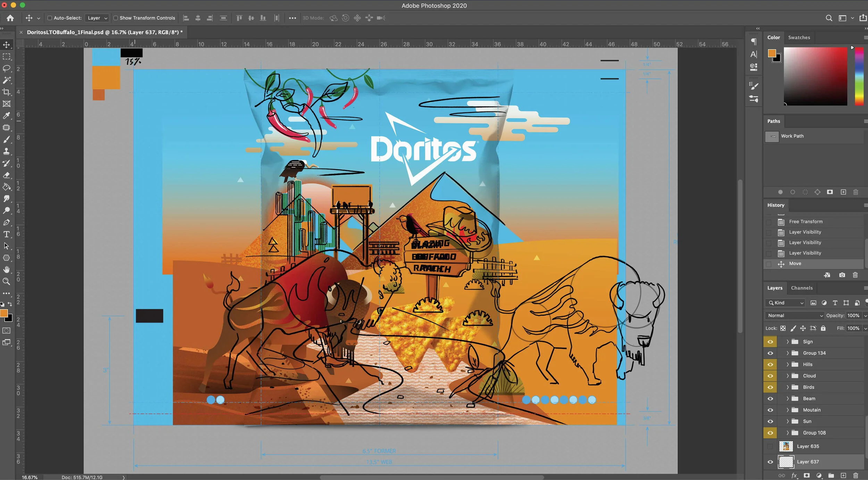Screen dimensions: 868x480
Task: Select the Path Selection tool
Action: tap(7, 246)
